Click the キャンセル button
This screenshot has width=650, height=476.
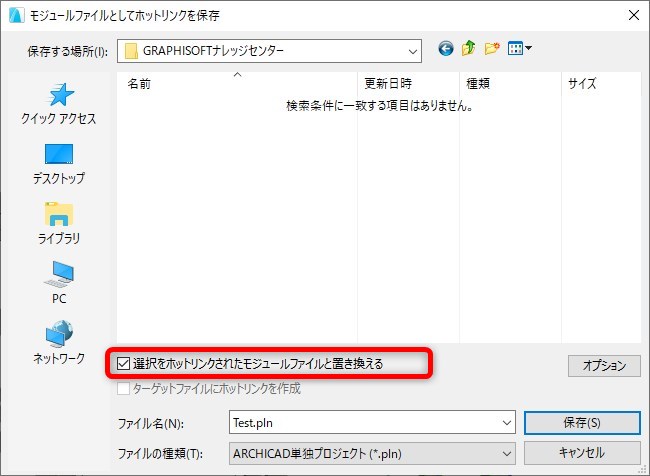point(582,453)
